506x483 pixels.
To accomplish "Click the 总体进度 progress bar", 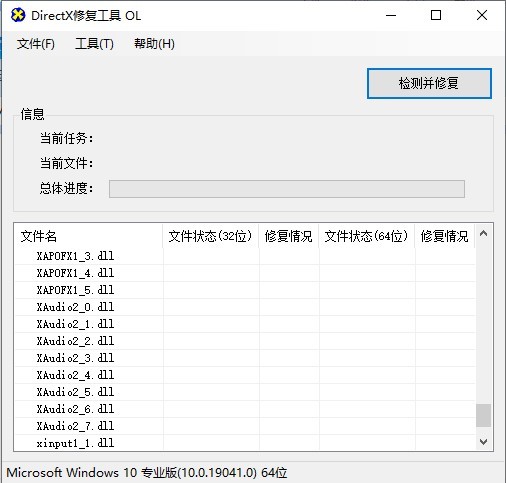I will (x=287, y=189).
